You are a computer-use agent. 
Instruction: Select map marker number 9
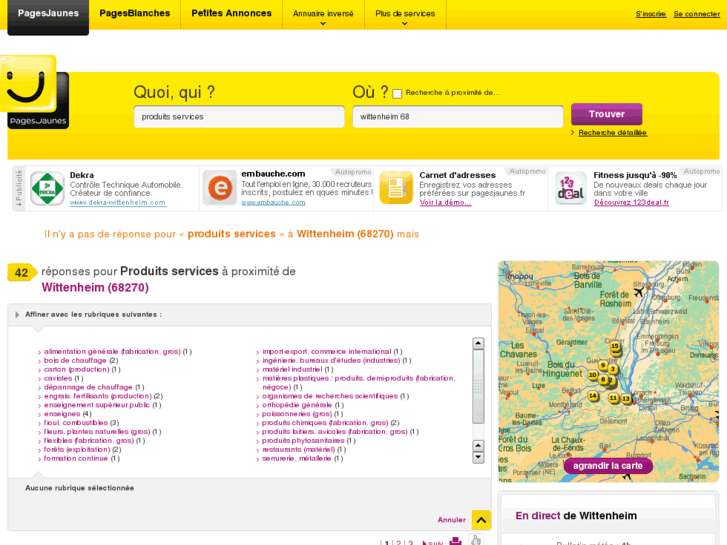(603, 365)
